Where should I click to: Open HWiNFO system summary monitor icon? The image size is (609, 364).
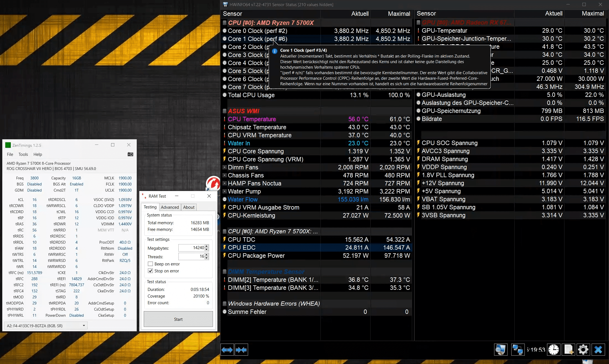pos(501,350)
